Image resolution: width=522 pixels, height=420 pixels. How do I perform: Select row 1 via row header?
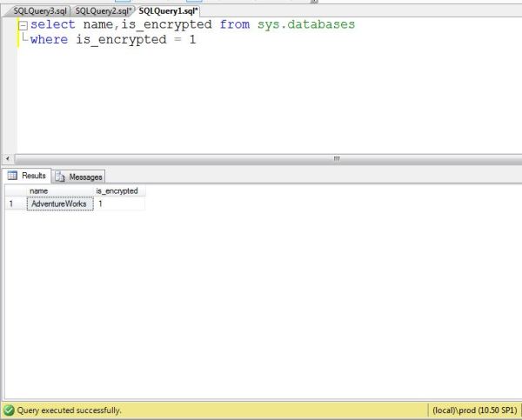[x=11, y=203]
